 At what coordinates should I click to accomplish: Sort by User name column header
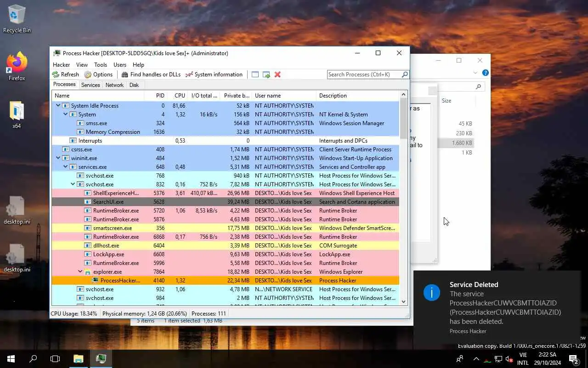point(284,96)
